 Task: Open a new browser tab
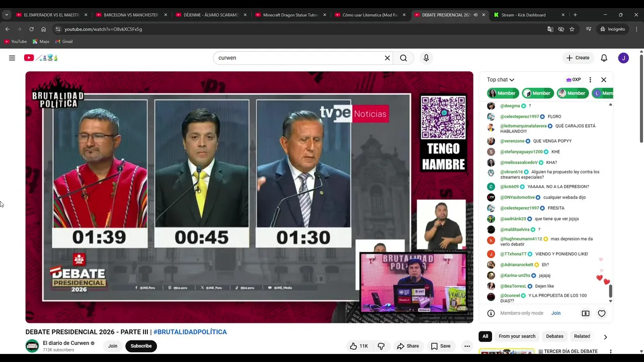coord(575,15)
